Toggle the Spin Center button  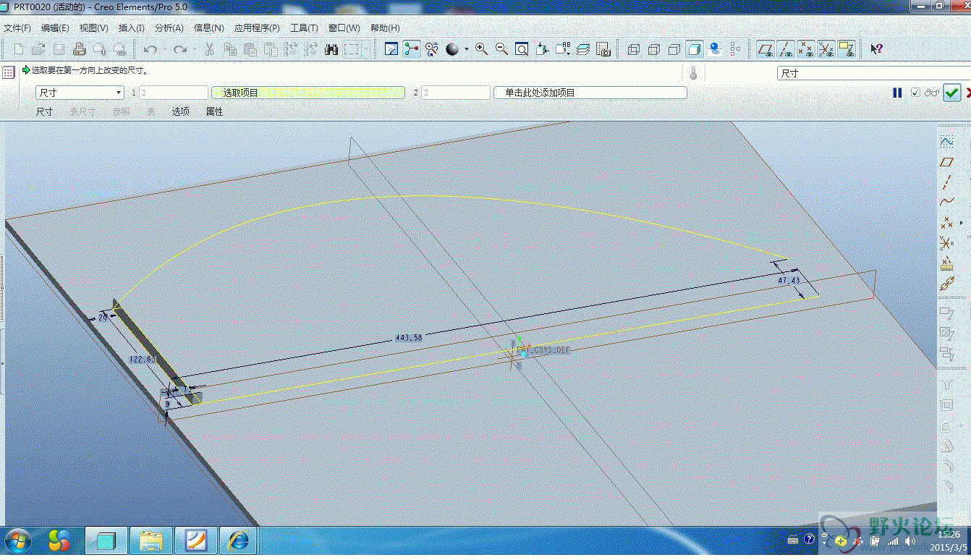[412, 49]
